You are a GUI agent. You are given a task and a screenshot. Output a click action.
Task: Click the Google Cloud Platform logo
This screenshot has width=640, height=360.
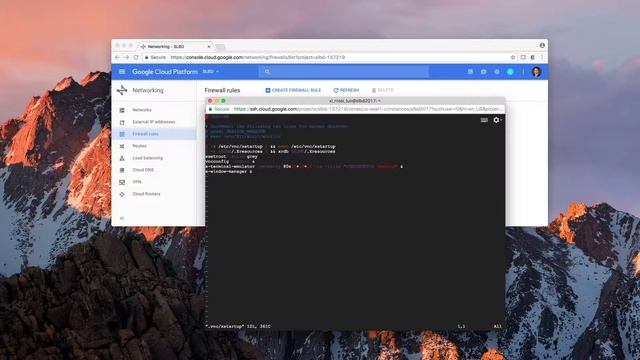point(164,72)
